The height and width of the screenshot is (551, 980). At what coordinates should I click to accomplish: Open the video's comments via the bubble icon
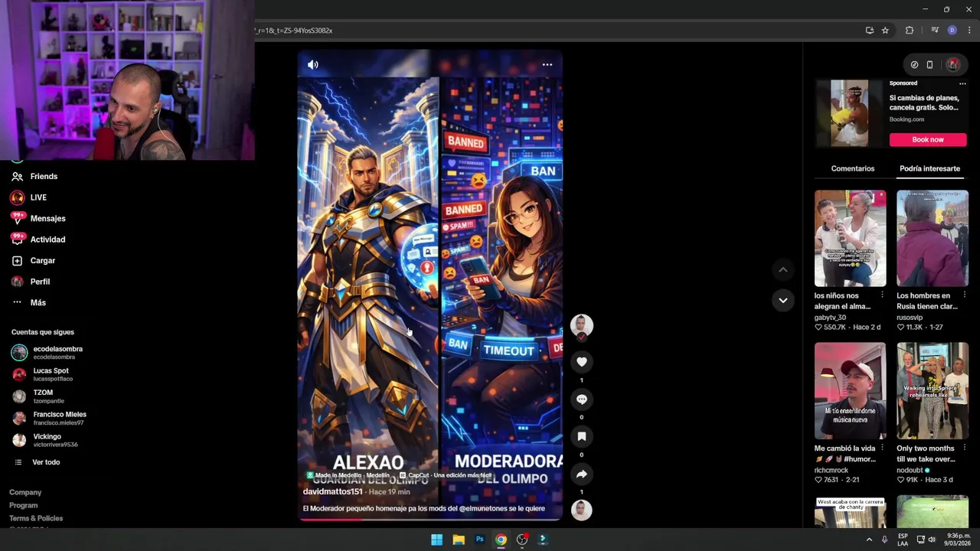click(581, 399)
